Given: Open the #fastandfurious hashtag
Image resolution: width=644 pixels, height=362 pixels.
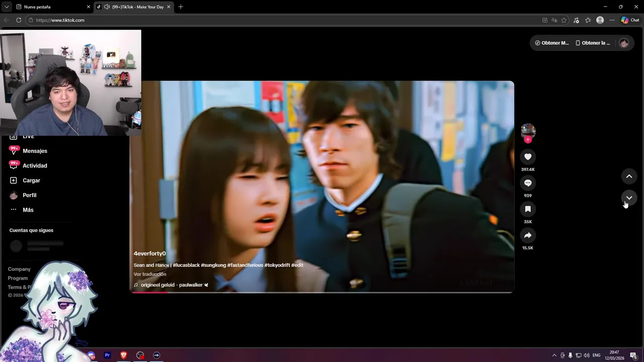Looking at the screenshot, I should tap(245, 265).
